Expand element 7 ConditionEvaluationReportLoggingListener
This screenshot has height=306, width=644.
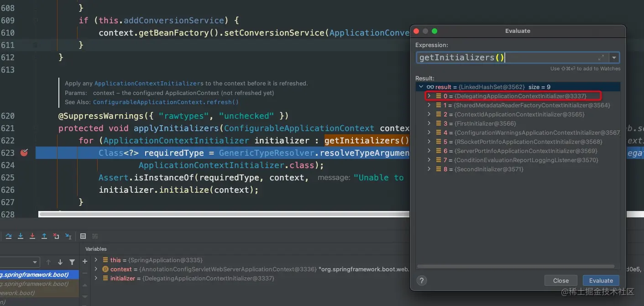pyautogui.click(x=429, y=160)
